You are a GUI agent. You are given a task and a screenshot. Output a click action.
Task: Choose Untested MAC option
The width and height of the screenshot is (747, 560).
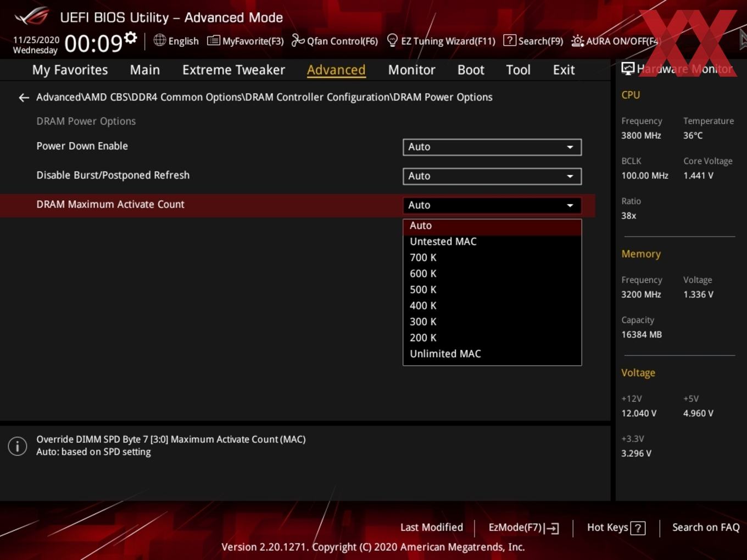492,242
